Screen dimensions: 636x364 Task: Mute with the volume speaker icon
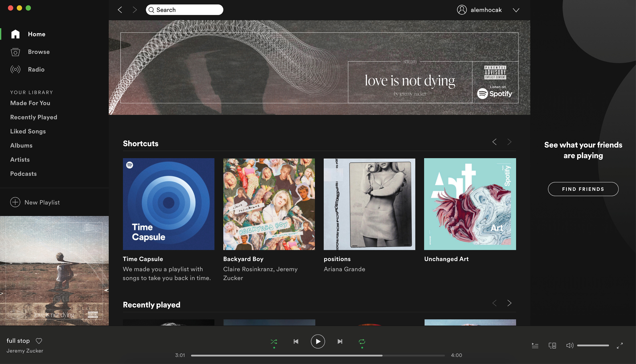570,345
